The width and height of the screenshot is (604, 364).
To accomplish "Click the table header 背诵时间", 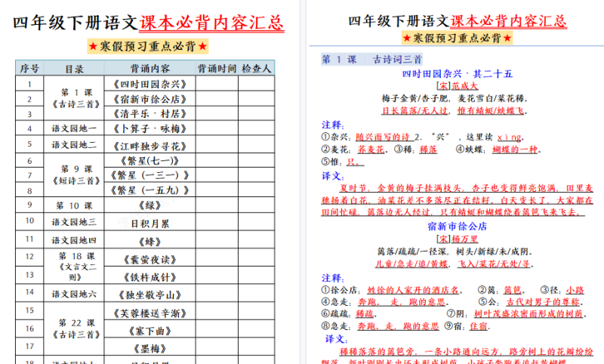I will tap(217, 69).
